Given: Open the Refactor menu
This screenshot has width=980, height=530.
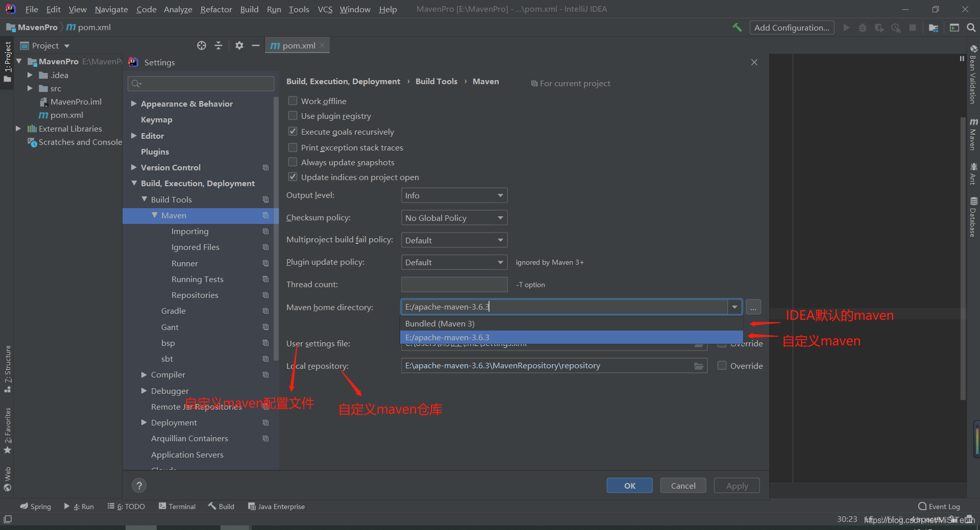Looking at the screenshot, I should point(216,9).
